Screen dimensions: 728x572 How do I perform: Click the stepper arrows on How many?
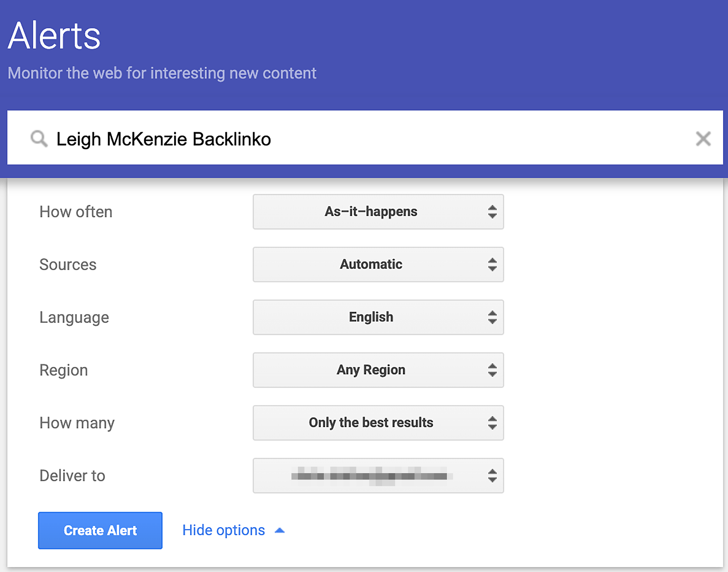(492, 423)
